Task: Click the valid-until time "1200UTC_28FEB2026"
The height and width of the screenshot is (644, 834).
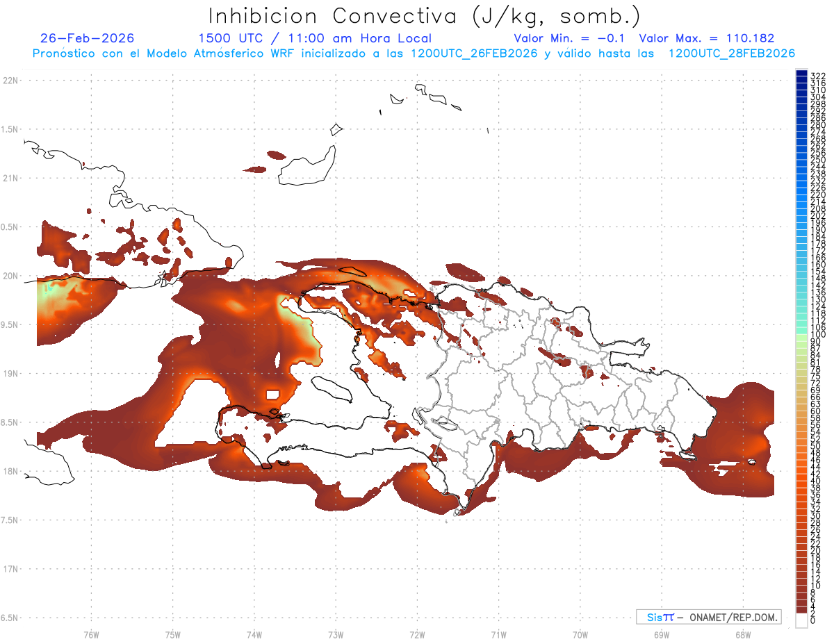Action: 732,53
